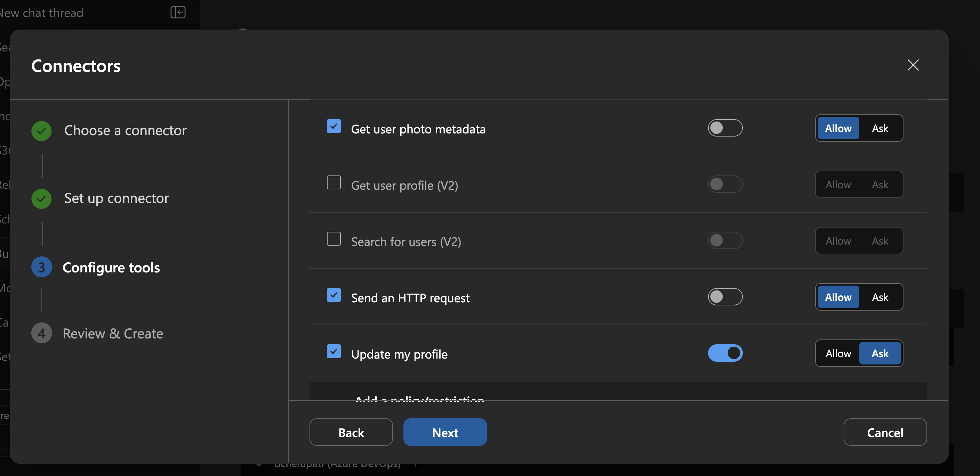Click the Update my profile label

coord(399,354)
